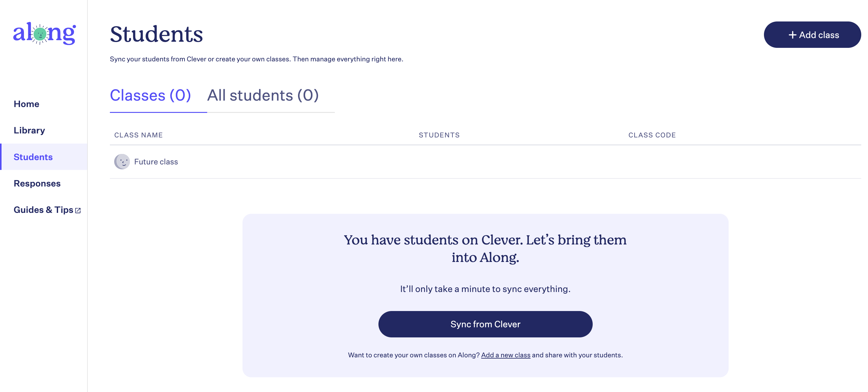Switch to the Classes (0) tab
This screenshot has width=868, height=392.
(x=150, y=95)
